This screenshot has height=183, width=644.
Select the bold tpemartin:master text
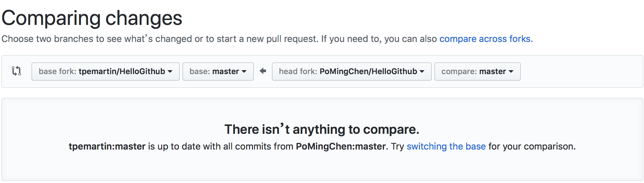[x=107, y=146]
